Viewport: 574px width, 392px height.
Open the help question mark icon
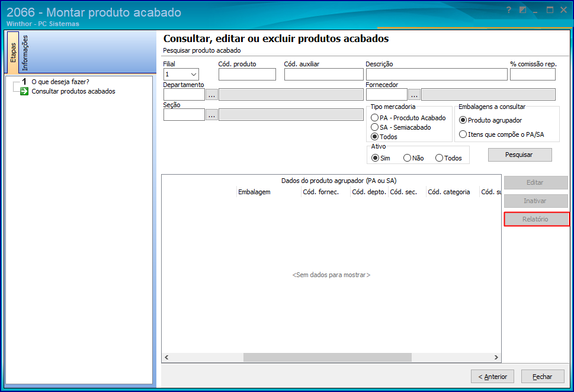pos(509,10)
